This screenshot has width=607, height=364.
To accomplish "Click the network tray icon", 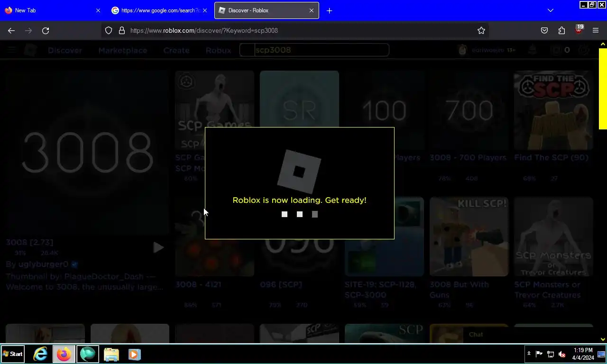I will (x=551, y=354).
